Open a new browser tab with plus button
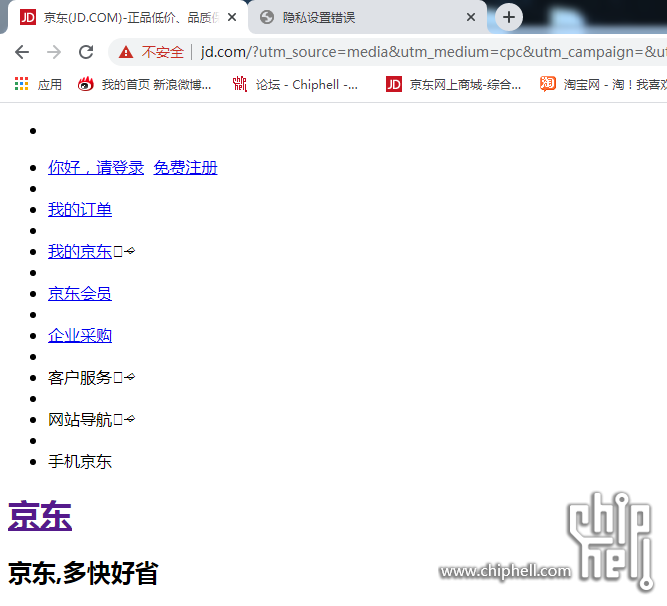Screen dimensions: 667x606 tap(509, 17)
